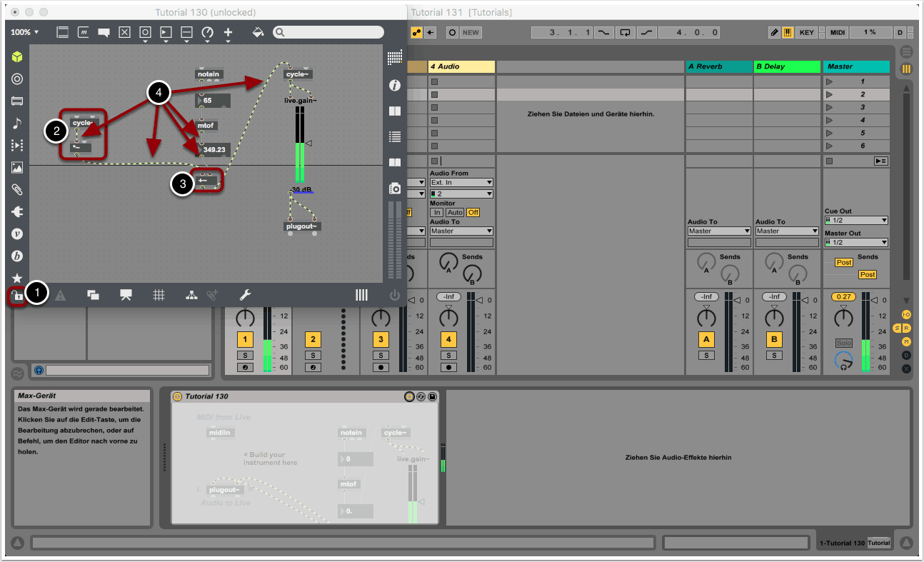Click the KEY map mode button

click(806, 33)
